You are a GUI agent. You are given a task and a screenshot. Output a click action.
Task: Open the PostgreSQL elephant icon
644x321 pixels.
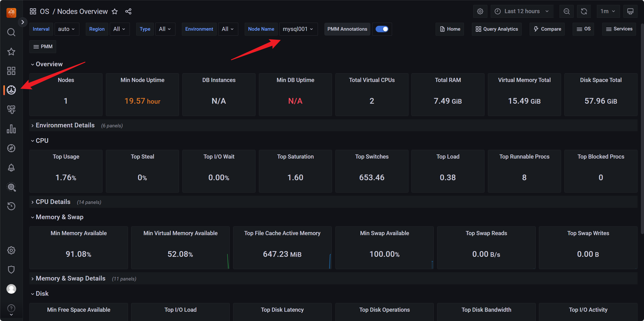[11, 110]
